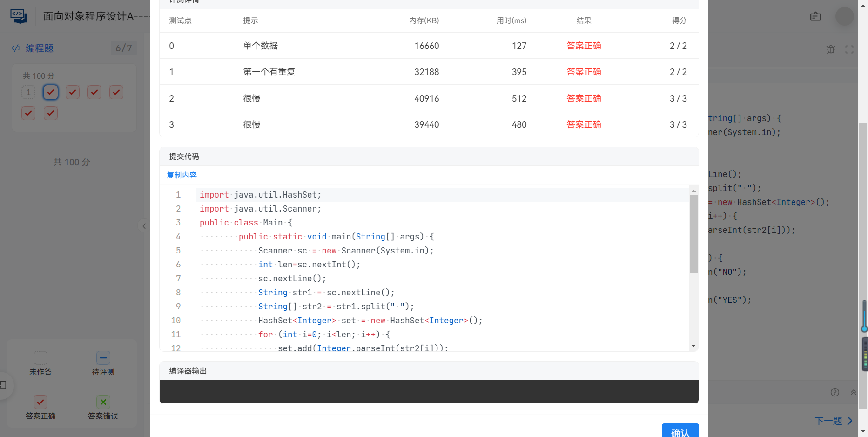
Task: Click the dark compiler output area
Action: pos(429,392)
